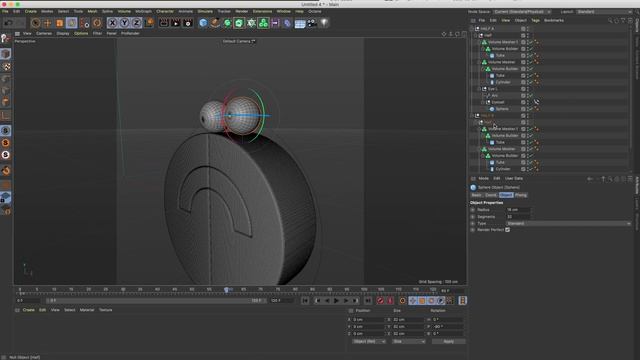Click timeline playhead marker
The width and height of the screenshot is (640, 360).
pyautogui.click(x=226, y=290)
